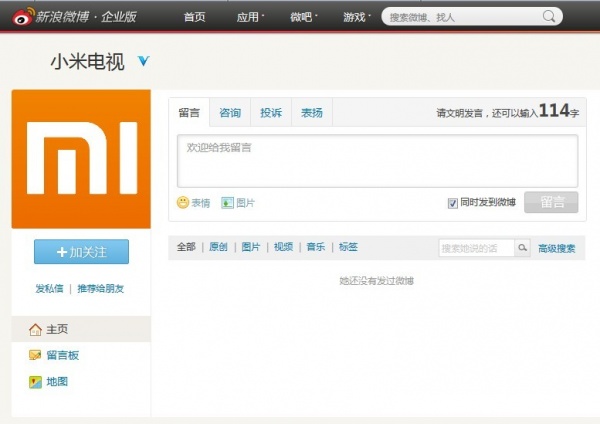The height and width of the screenshot is (424, 600).
Task: Open the emoticon 表情 smiley icon
Action: [x=183, y=202]
